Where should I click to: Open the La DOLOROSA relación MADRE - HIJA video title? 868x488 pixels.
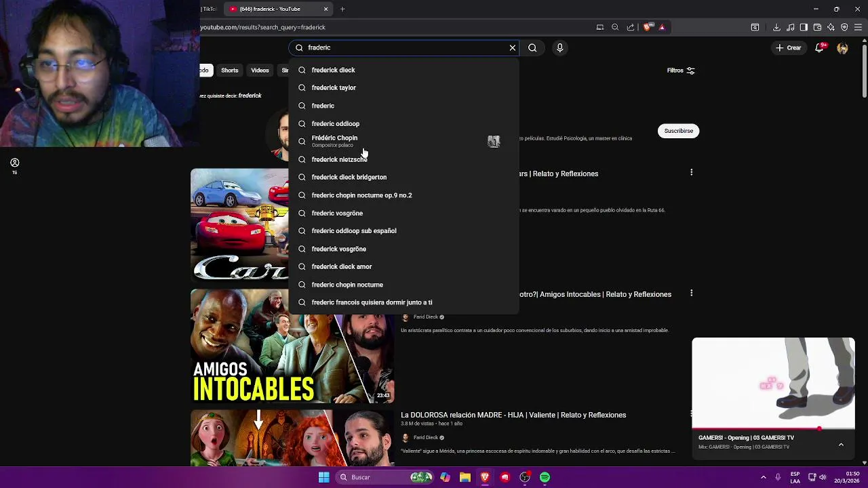click(x=513, y=415)
